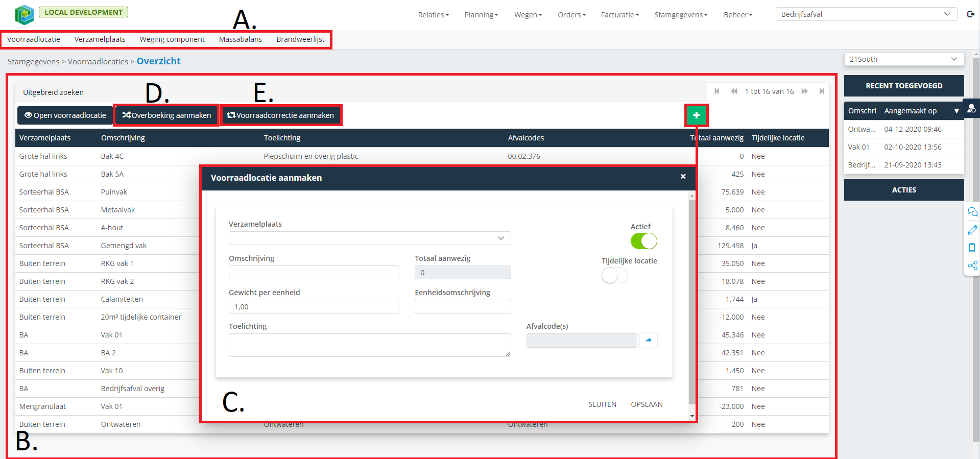Open the Stamgegevens menu
Screen dimensions: 980x459
coord(681,15)
